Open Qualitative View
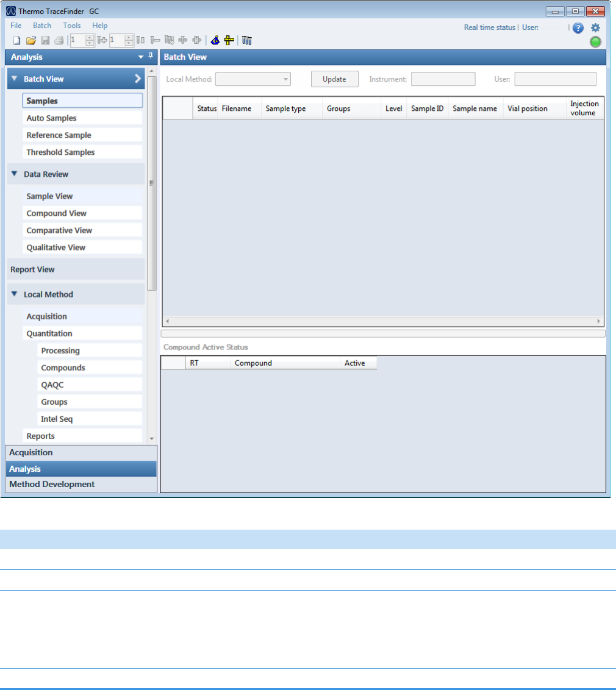Image resolution: width=616 pixels, height=690 pixels. [x=82, y=247]
